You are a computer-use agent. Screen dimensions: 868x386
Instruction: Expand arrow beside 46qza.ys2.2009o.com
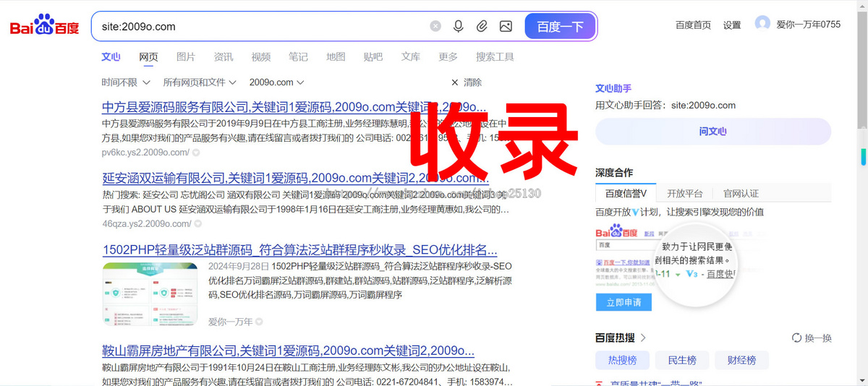[198, 223]
